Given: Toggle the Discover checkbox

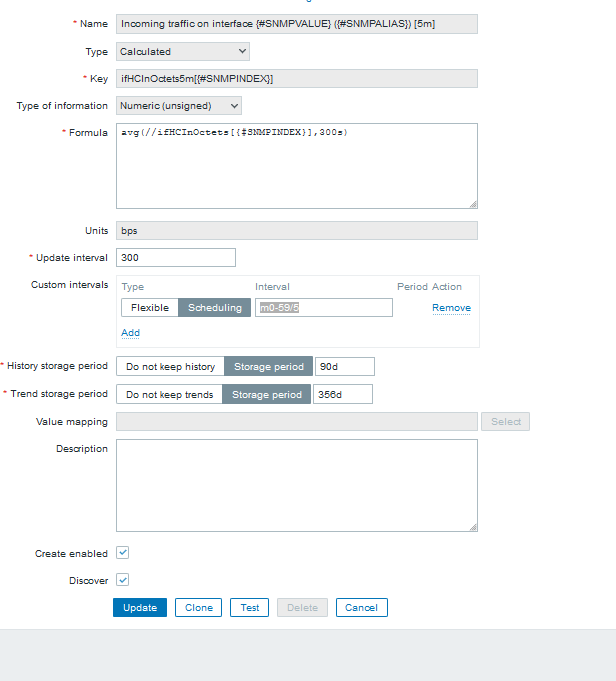Looking at the screenshot, I should tap(123, 579).
